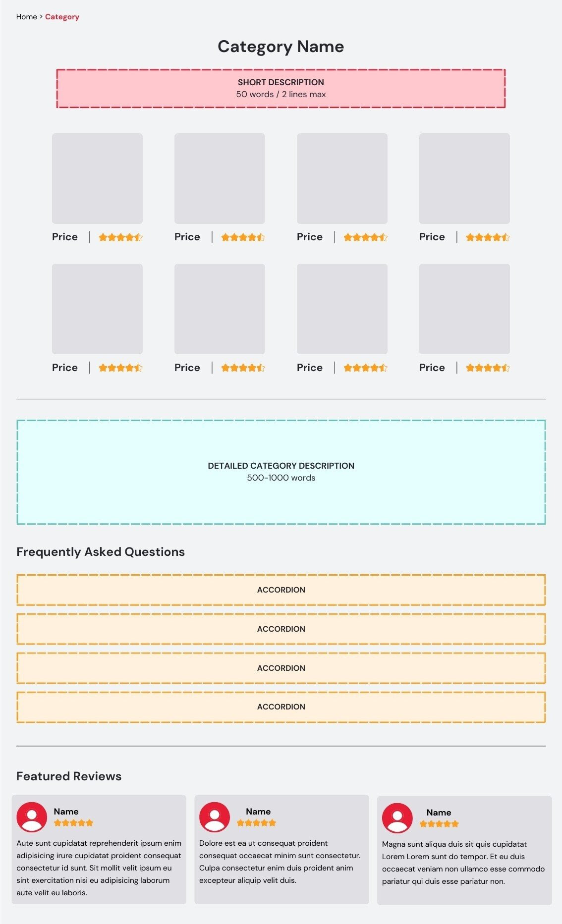Click the Short Description placeholder box
562x924 pixels.
[x=281, y=89]
